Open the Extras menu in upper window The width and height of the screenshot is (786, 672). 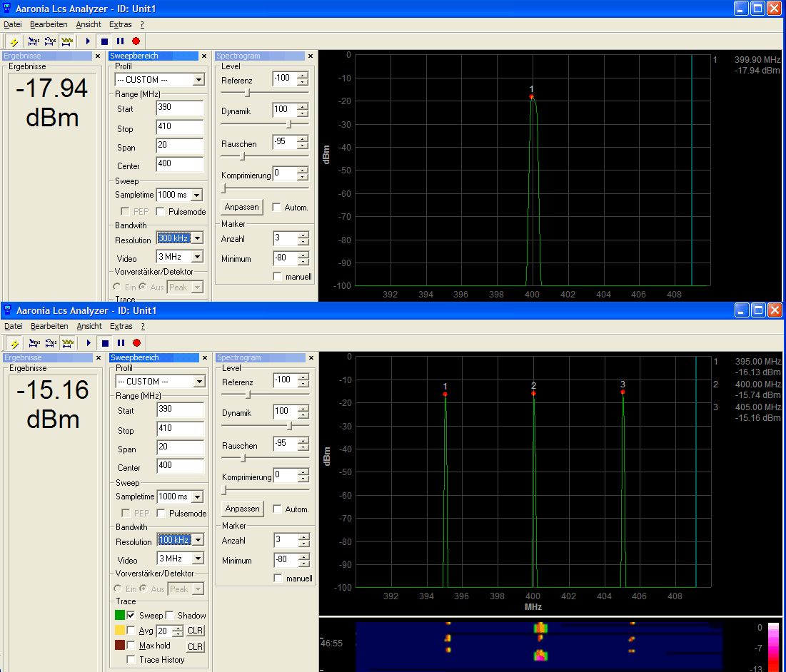coord(120,24)
